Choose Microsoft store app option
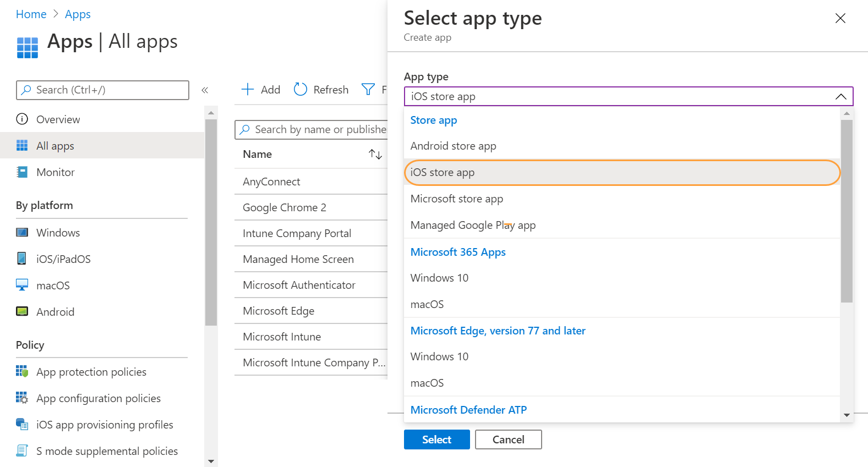868x467 pixels. pyautogui.click(x=622, y=199)
